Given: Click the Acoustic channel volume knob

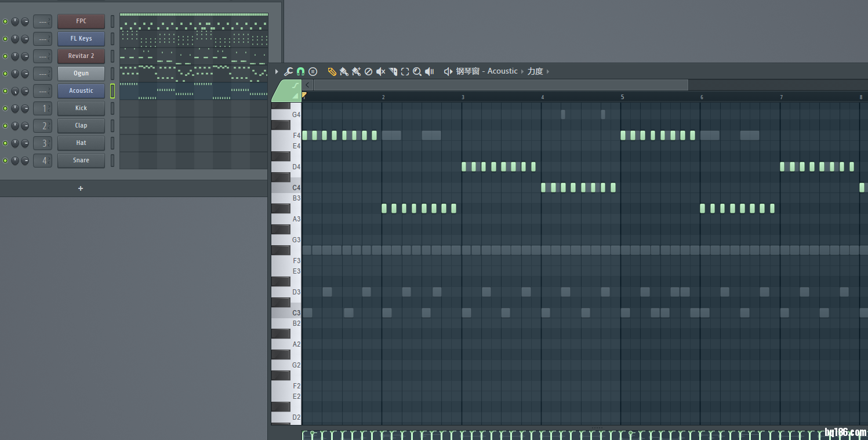Looking at the screenshot, I should pyautogui.click(x=25, y=91).
